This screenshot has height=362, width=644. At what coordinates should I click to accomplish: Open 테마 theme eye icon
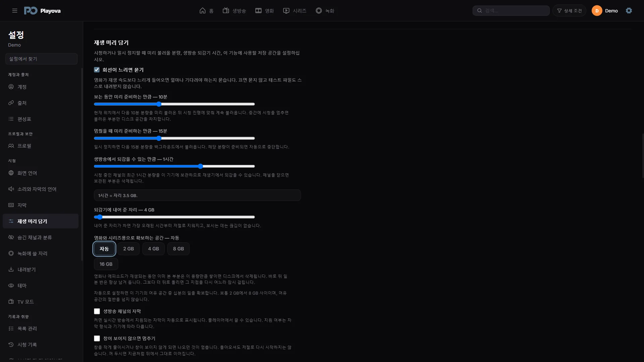click(11, 286)
